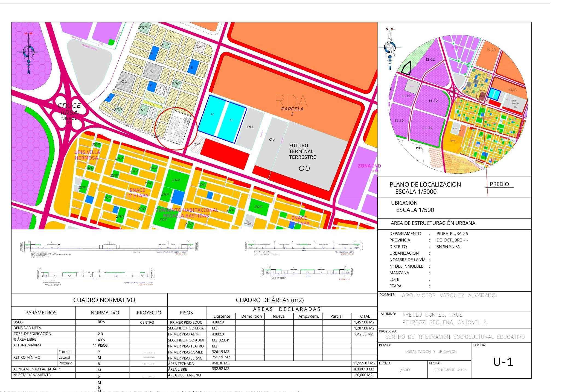
Task: Select the "ALTURA MÁXIMA" row label
Action: click(27, 345)
